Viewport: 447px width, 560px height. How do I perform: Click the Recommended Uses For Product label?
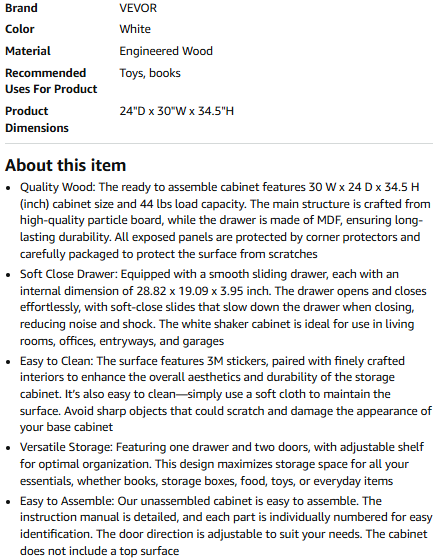pos(51,81)
